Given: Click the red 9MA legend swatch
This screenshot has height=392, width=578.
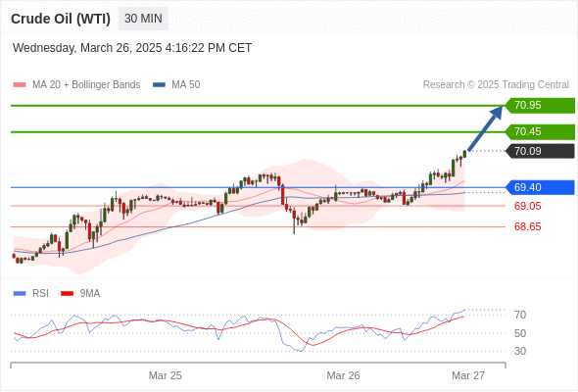Looking at the screenshot, I should point(67,294).
